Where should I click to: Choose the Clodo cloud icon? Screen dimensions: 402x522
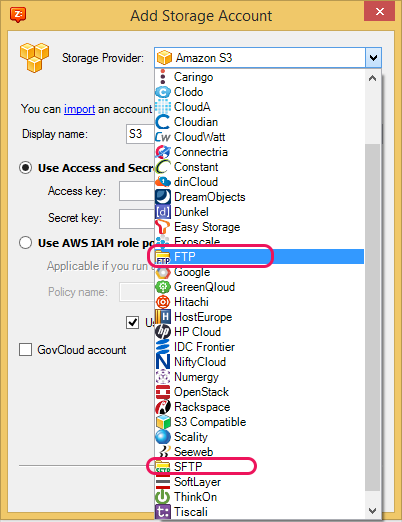pos(163,92)
